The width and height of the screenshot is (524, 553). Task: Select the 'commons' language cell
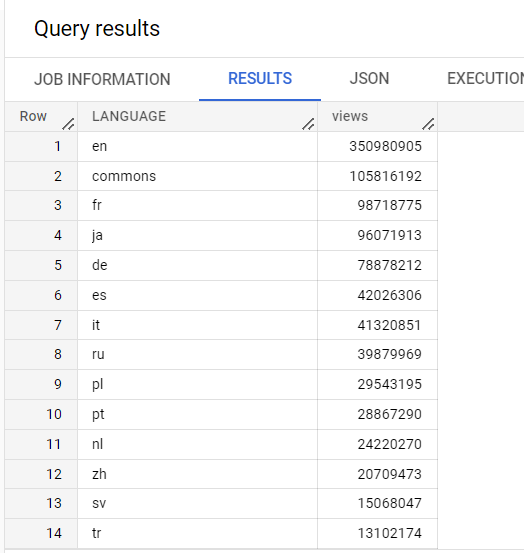coord(197,176)
